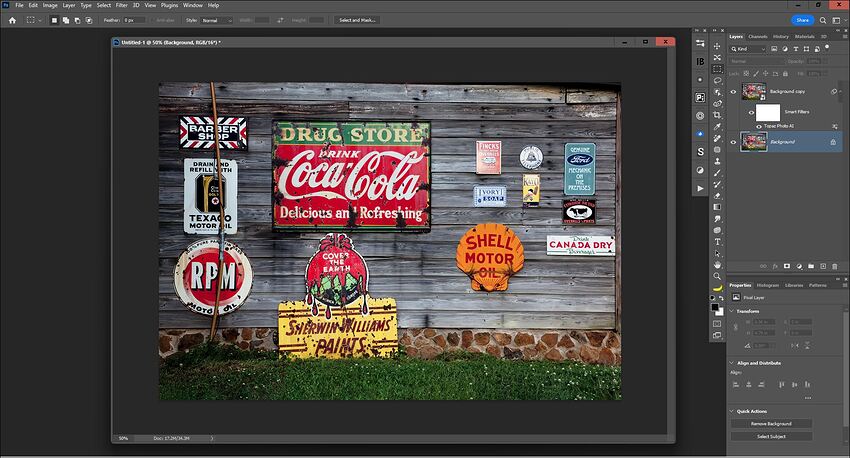Select the Lasso tool
This screenshot has height=458, width=850.
point(717,80)
